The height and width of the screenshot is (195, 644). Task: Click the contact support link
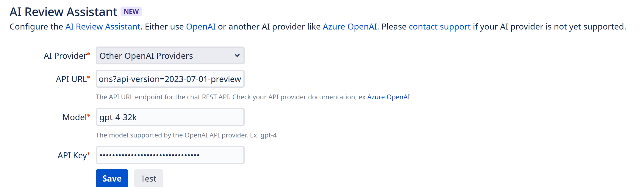(440, 27)
